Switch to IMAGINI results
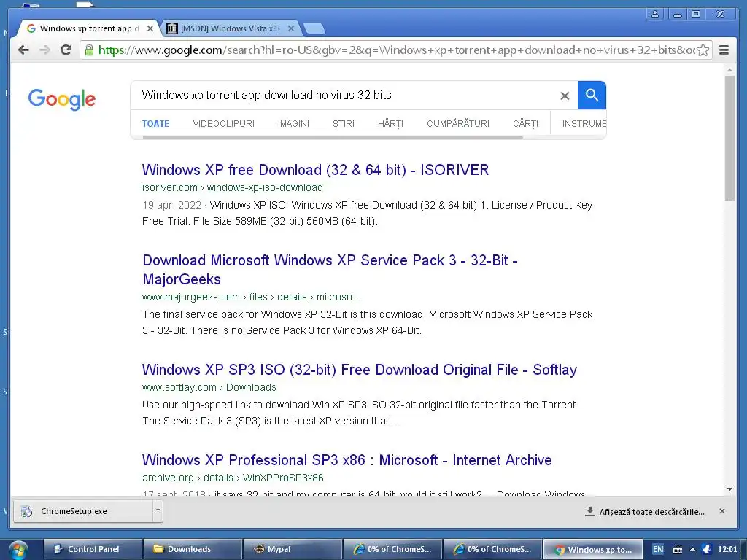 click(293, 124)
